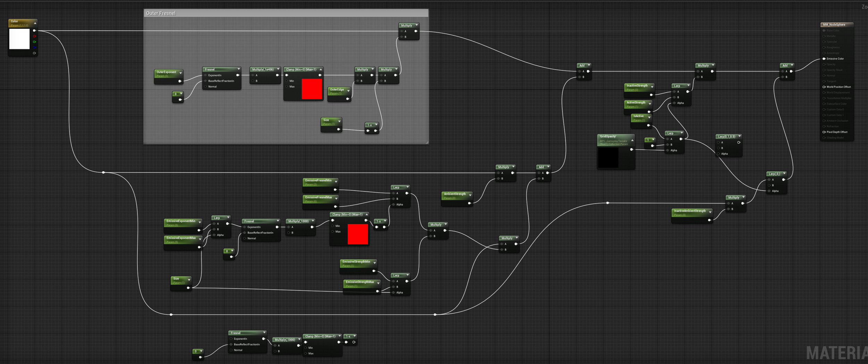Select the EmissiveStrengthMin parameter node title
This screenshot has width=868, height=364.
(x=356, y=262)
